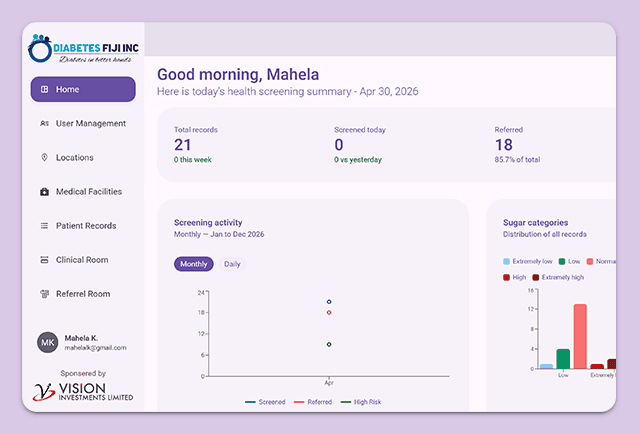This screenshot has width=640, height=434.
Task: Click the Extremely low color swatch
Action: pos(507,261)
